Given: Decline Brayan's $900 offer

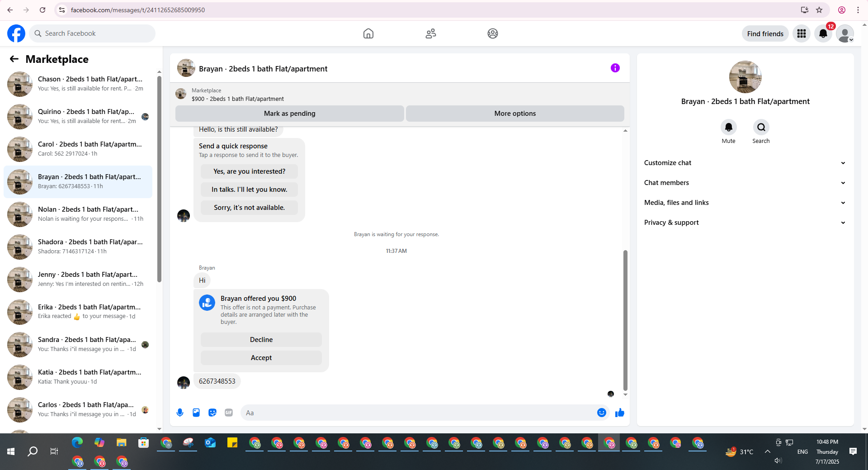Looking at the screenshot, I should (x=261, y=340).
